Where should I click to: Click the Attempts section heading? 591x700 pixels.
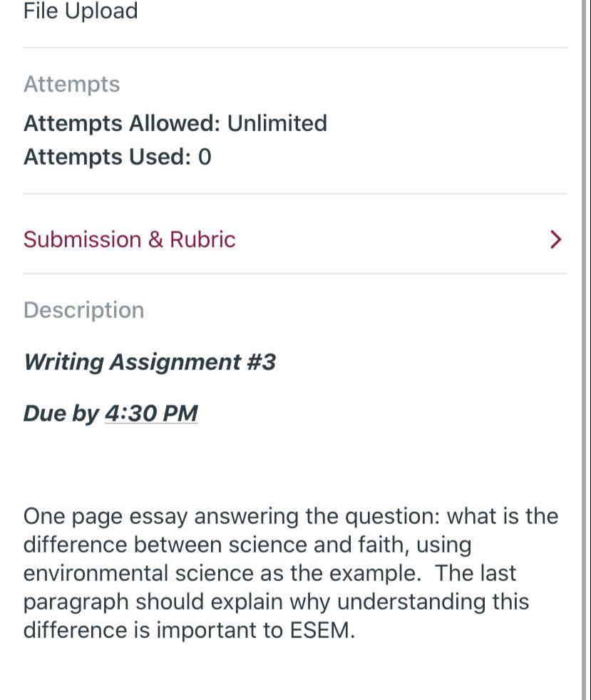[72, 84]
